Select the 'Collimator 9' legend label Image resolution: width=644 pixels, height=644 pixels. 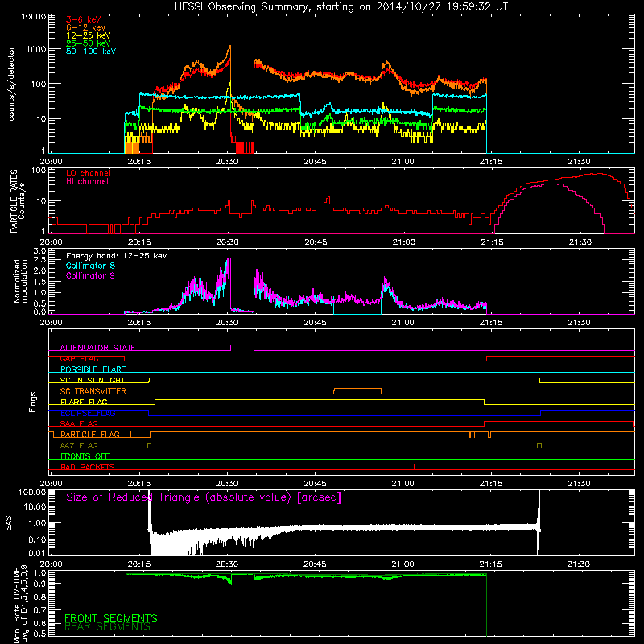(90, 275)
